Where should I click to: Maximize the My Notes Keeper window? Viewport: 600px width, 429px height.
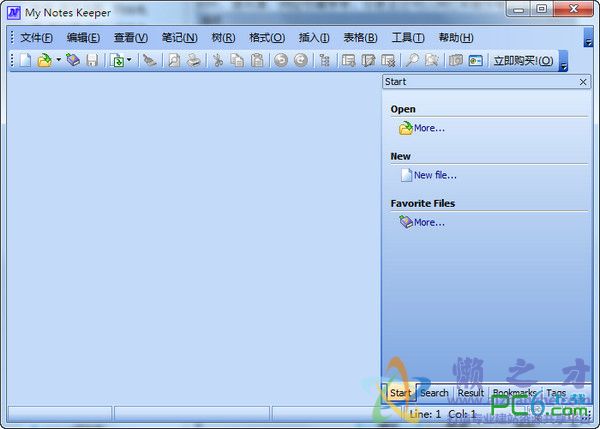(541, 9)
